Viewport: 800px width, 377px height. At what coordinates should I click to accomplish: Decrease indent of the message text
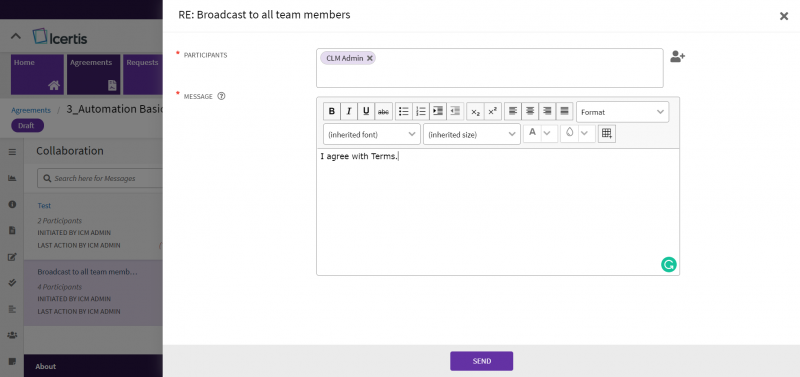coord(455,112)
